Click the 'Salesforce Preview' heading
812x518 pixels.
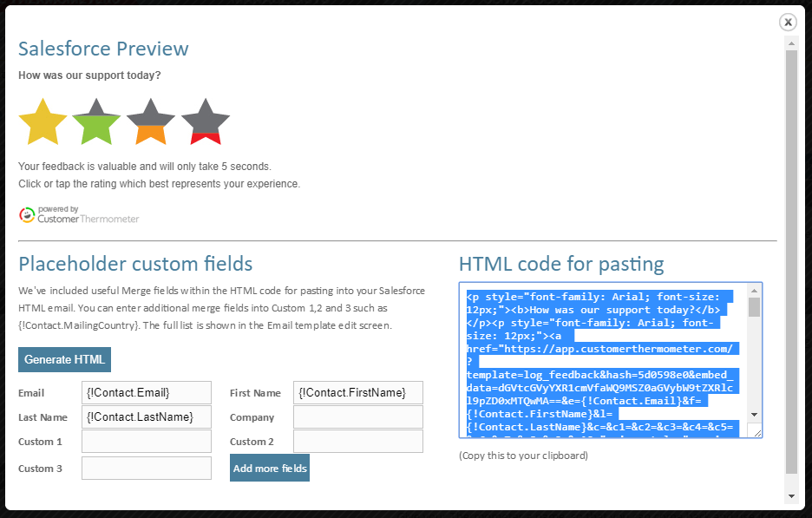coord(103,49)
